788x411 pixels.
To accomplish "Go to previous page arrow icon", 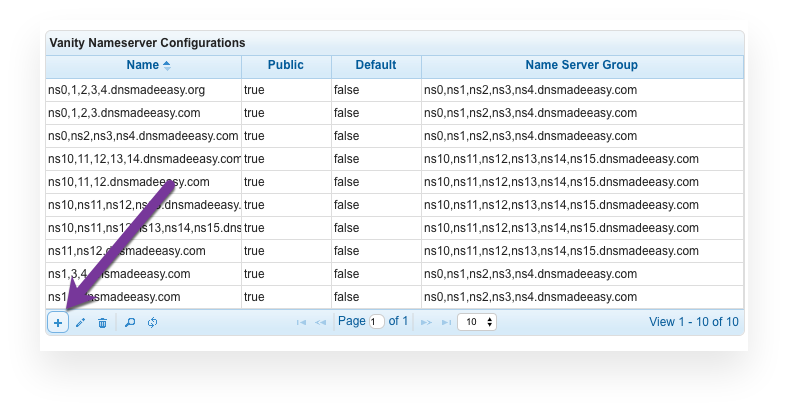I will (321, 323).
